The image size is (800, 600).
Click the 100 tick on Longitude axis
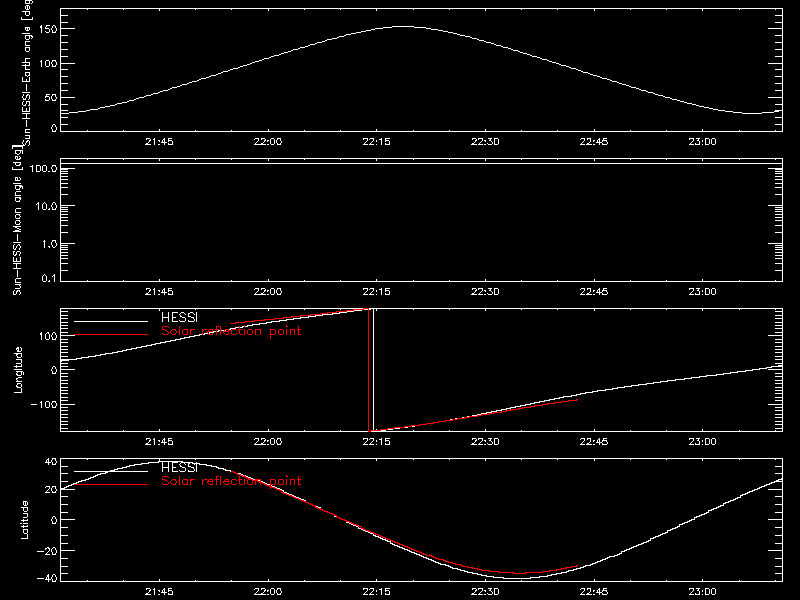click(x=48, y=336)
